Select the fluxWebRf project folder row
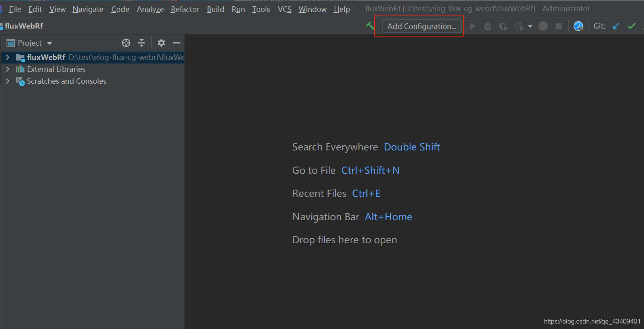This screenshot has height=329, width=644. coord(93,57)
